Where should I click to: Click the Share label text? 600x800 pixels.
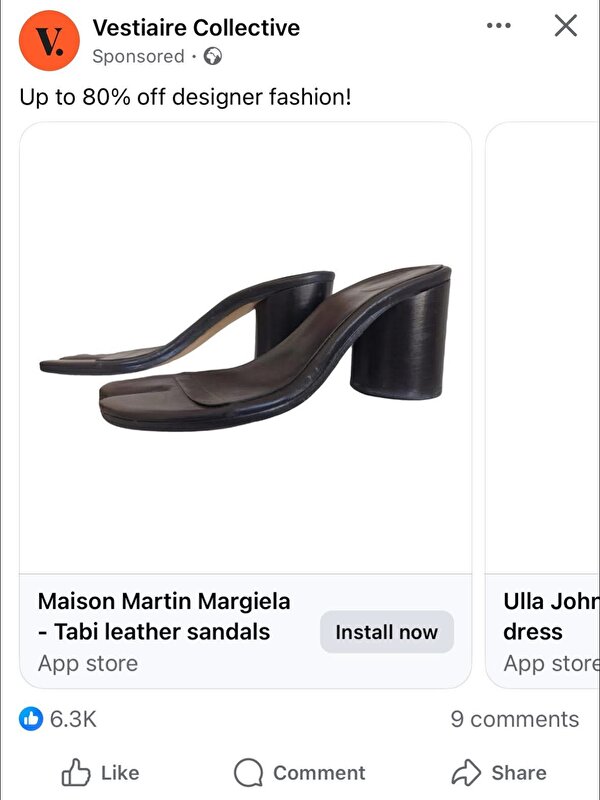coord(519,773)
